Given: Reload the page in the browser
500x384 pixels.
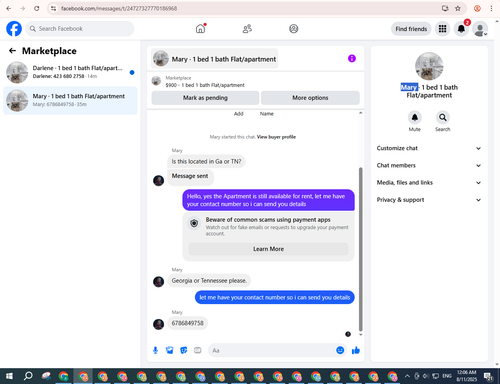Looking at the screenshot, I should (37, 8).
